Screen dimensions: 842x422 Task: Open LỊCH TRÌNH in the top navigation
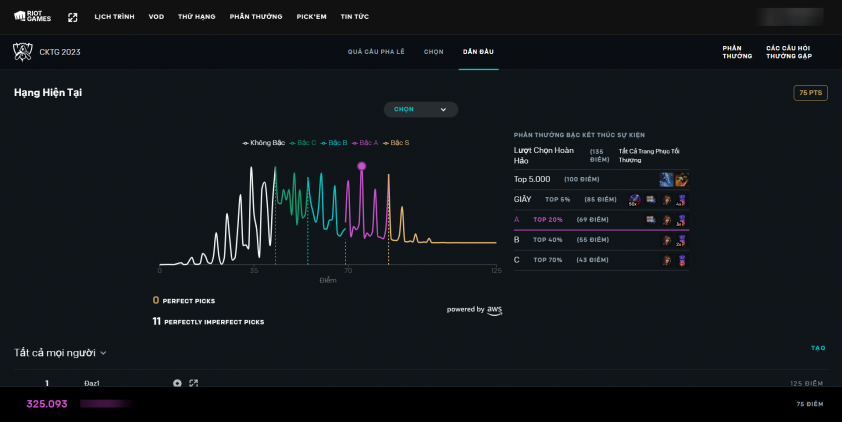[114, 17]
